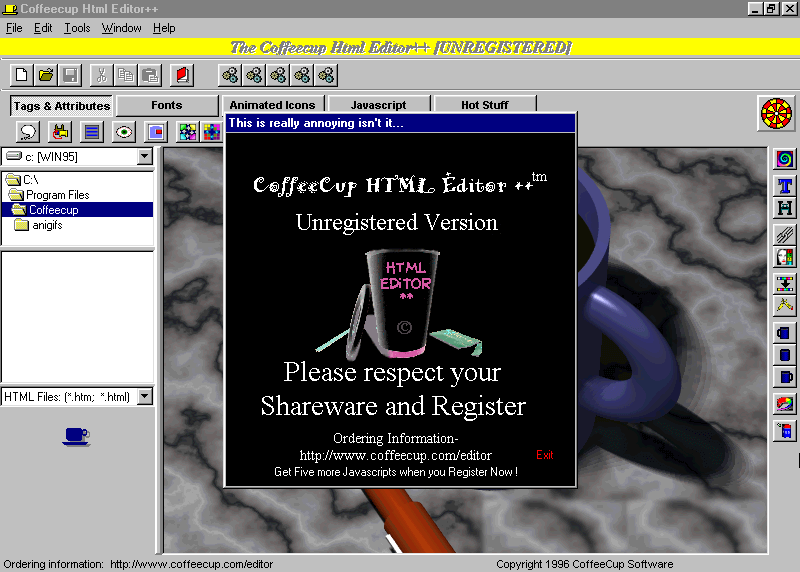Expand the HTML Files type filter dropdown
800x572 pixels.
145,396
